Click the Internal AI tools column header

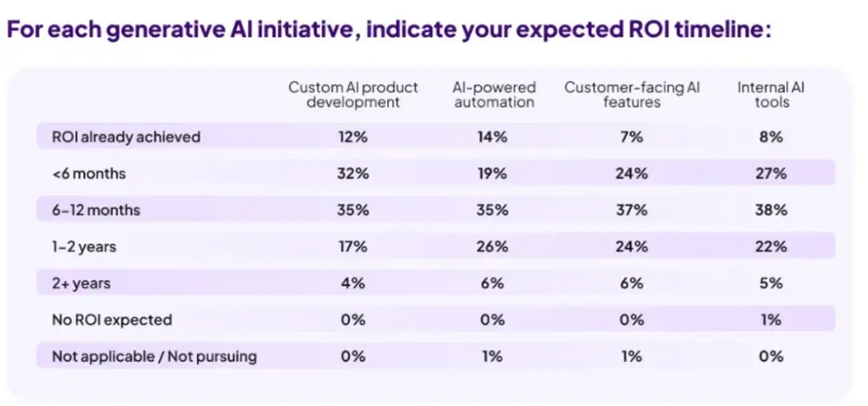click(770, 95)
